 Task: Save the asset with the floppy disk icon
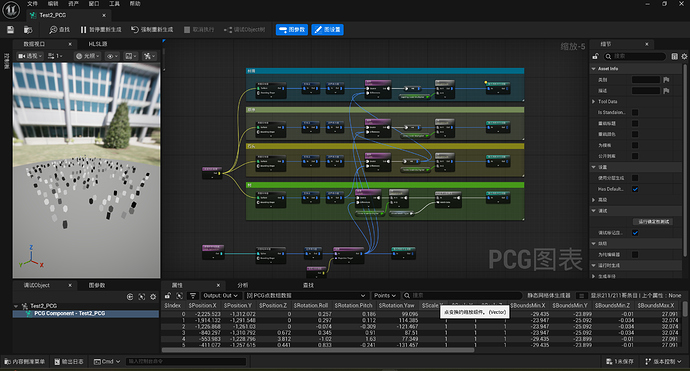tap(11, 29)
